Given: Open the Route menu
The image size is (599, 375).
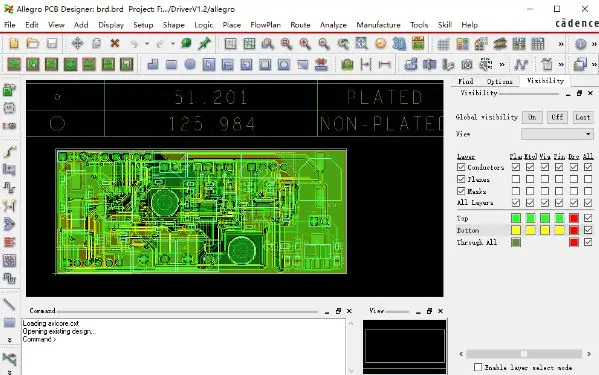Looking at the screenshot, I should point(300,25).
